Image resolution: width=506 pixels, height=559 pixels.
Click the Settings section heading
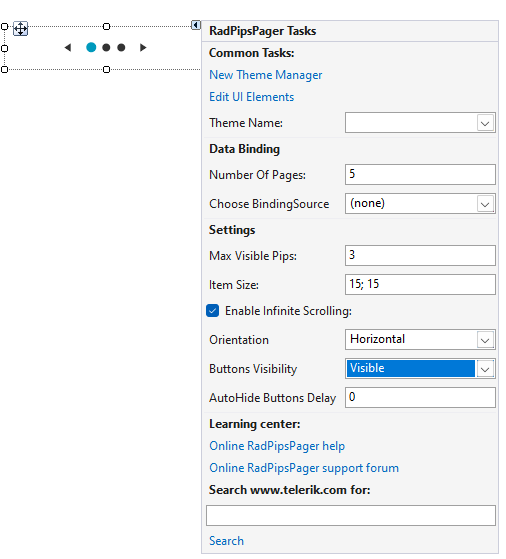[232, 230]
